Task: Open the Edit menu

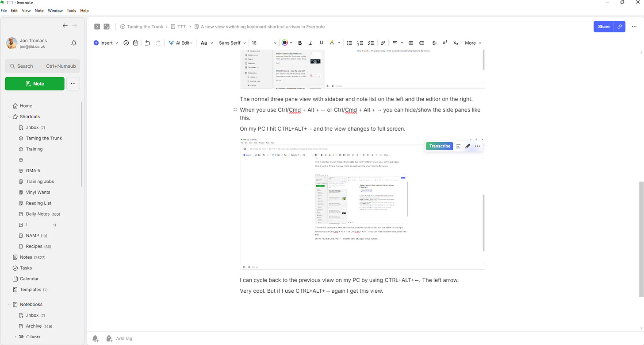Action: click(x=14, y=11)
